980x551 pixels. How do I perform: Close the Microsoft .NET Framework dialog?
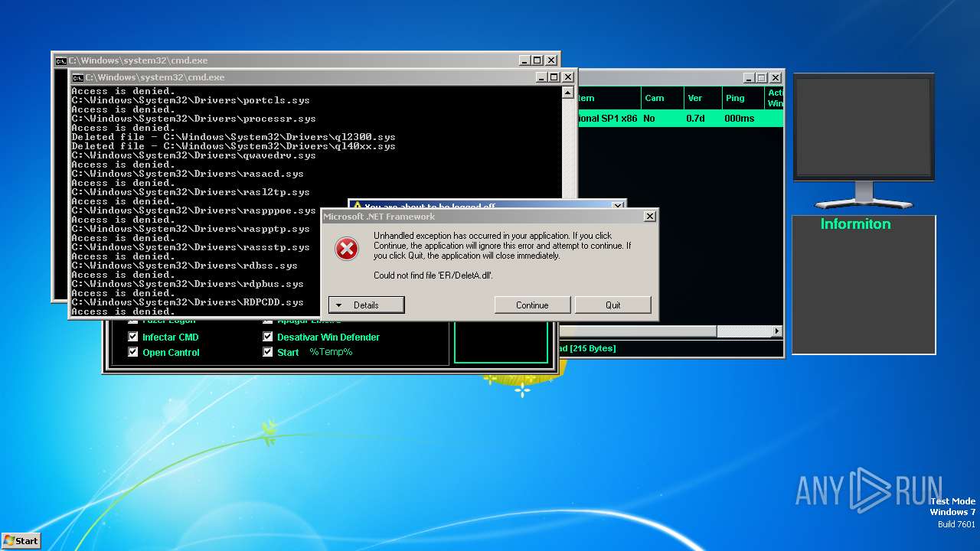tap(650, 217)
